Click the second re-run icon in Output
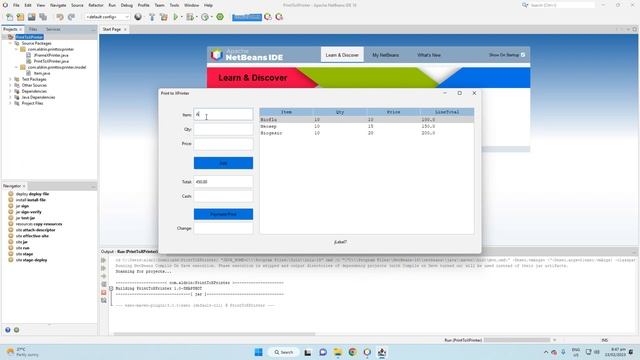Screen dimensions: 640x360 pyautogui.click(x=104, y=268)
